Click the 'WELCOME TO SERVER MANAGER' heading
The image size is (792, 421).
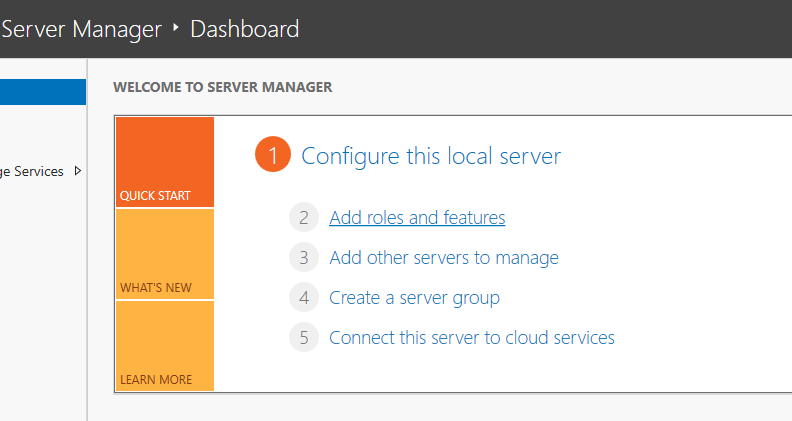[x=223, y=87]
